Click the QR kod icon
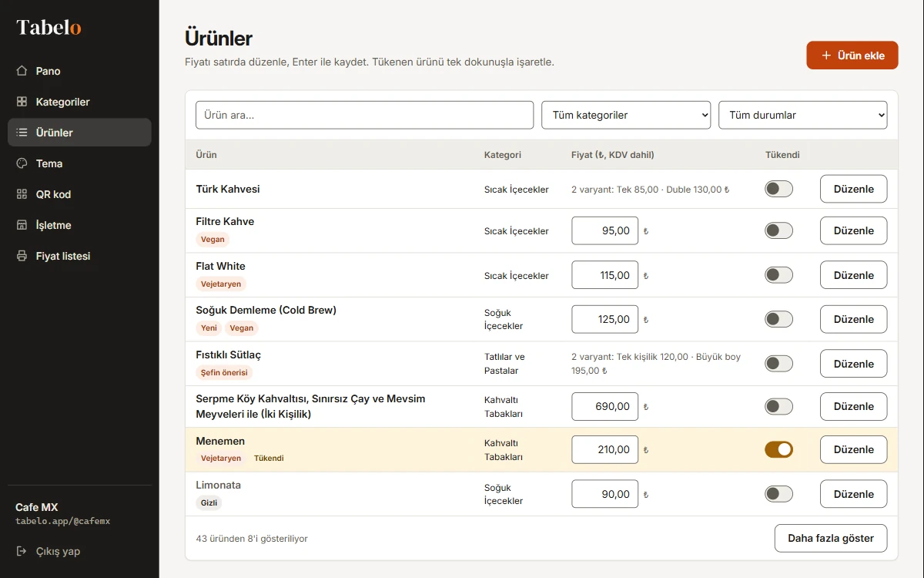The width and height of the screenshot is (924, 578). pyautogui.click(x=22, y=194)
